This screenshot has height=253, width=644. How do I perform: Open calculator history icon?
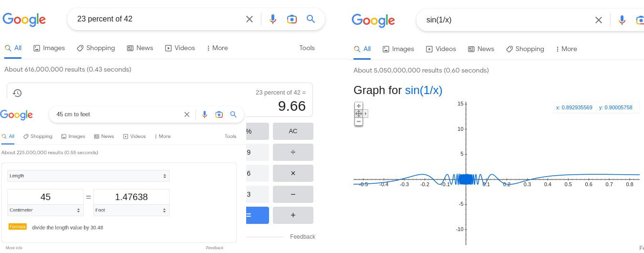pos(17,93)
